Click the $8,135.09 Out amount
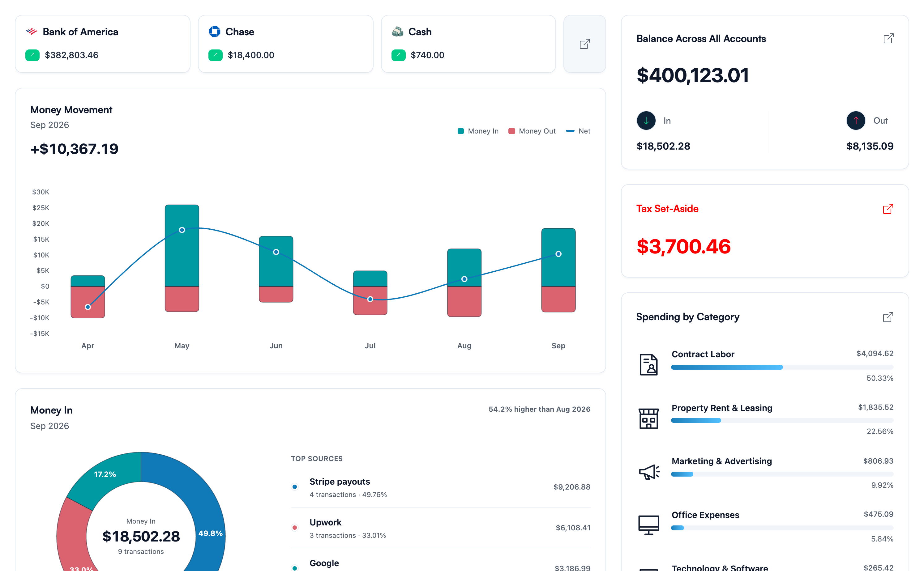Screen dimensions: 924x586 870,146
